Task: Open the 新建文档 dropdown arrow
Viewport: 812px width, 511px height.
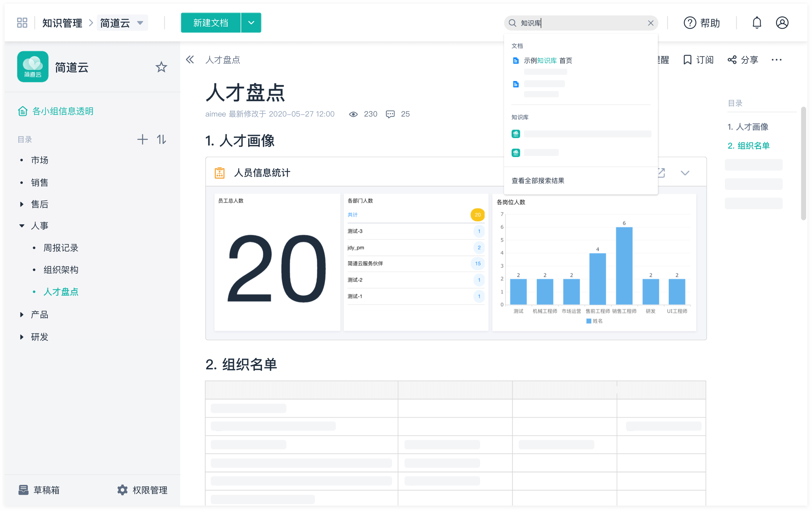Action: tap(251, 23)
